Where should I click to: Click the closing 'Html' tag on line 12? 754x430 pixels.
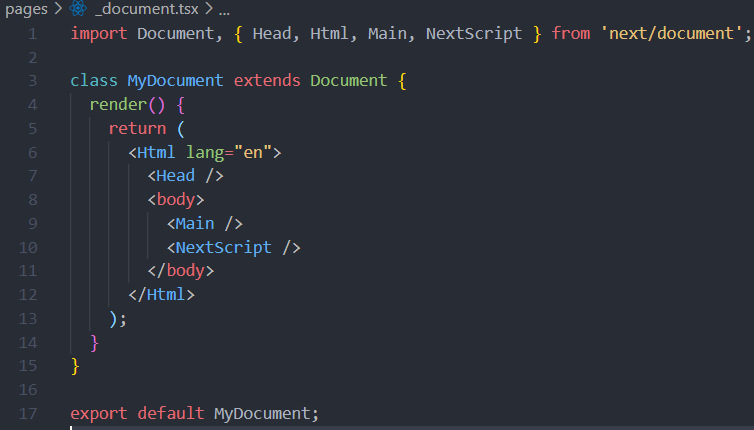click(166, 294)
